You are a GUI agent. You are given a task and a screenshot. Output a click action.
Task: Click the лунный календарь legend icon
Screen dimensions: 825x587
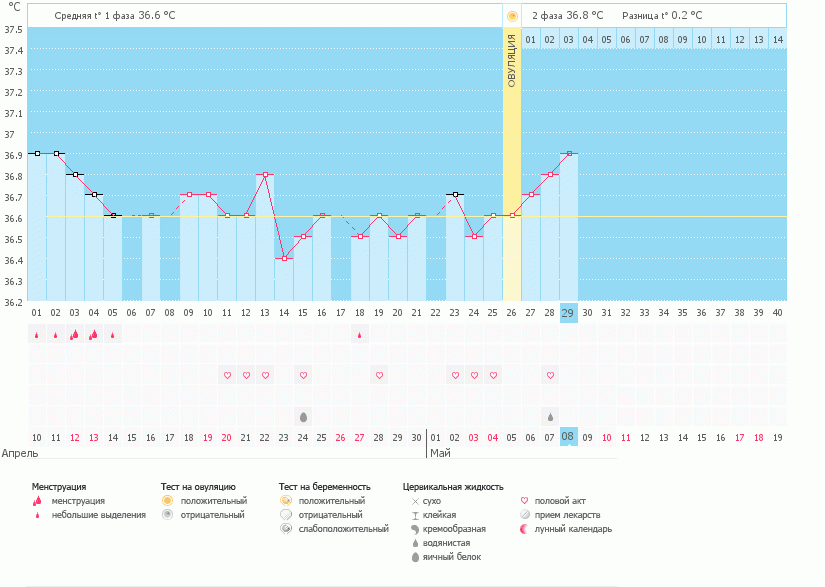(525, 529)
